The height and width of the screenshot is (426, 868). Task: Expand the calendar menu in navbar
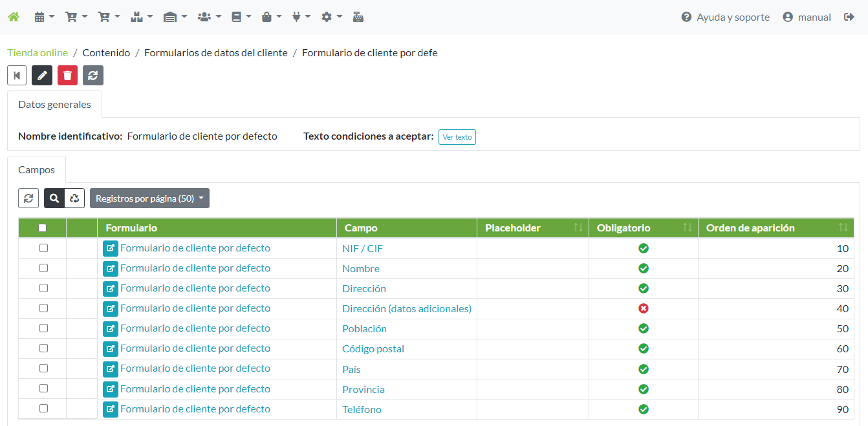44,17
